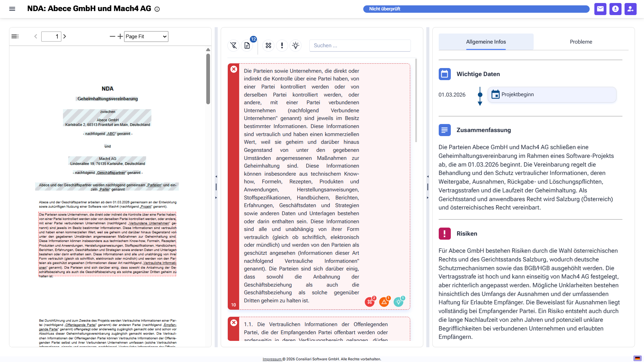
Task: Filter clauses by lightbulb suggestions
Action: pyautogui.click(x=296, y=45)
